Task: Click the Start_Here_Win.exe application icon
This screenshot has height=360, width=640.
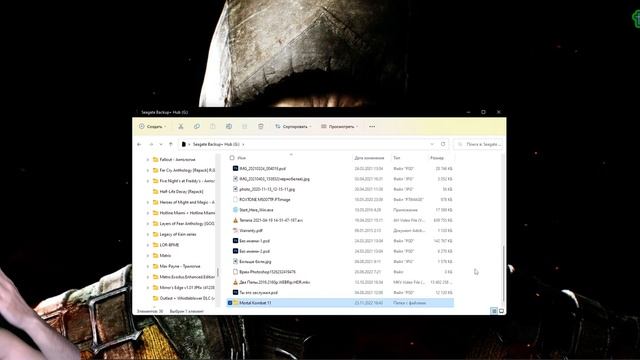Action: [x=236, y=210]
